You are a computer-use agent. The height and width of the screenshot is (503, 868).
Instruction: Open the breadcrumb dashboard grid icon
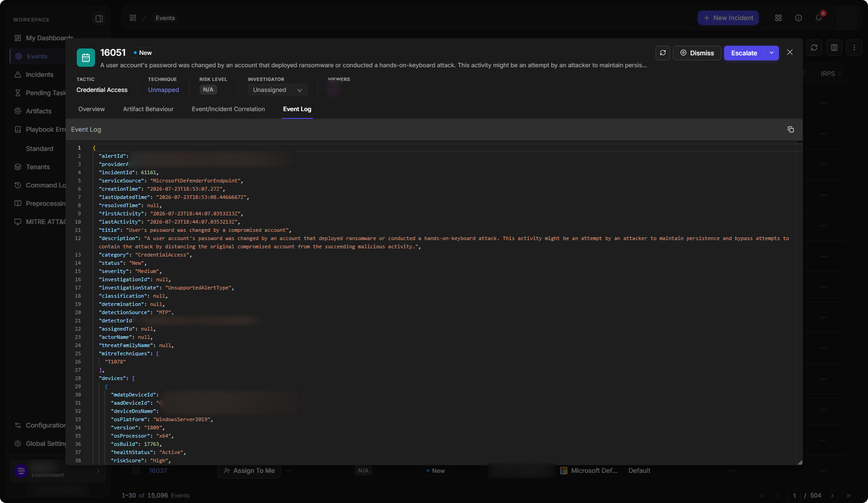pos(133,18)
